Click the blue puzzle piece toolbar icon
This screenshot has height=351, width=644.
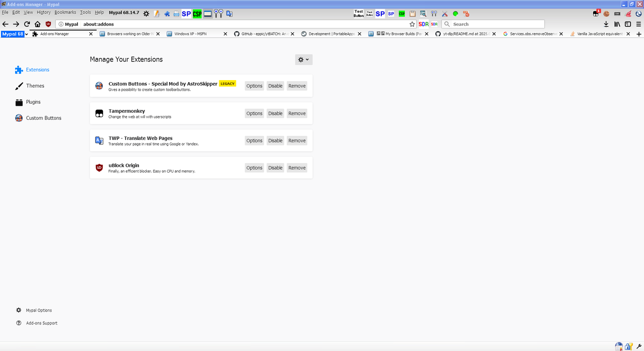coord(167,14)
